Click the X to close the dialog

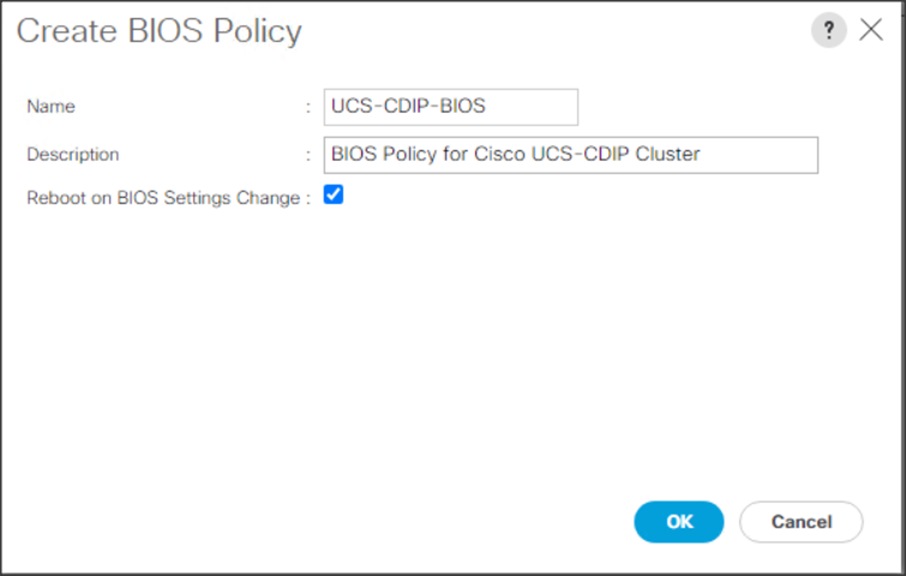pyautogui.click(x=871, y=30)
